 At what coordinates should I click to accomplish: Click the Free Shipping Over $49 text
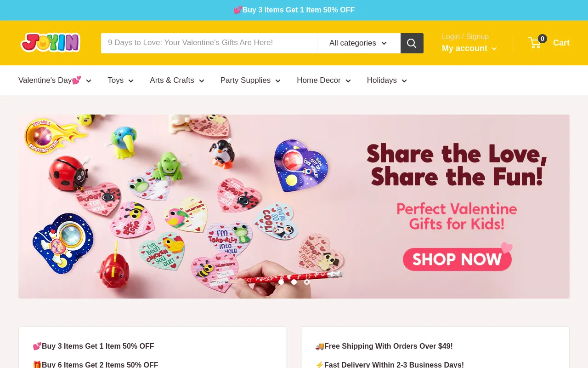click(x=384, y=346)
